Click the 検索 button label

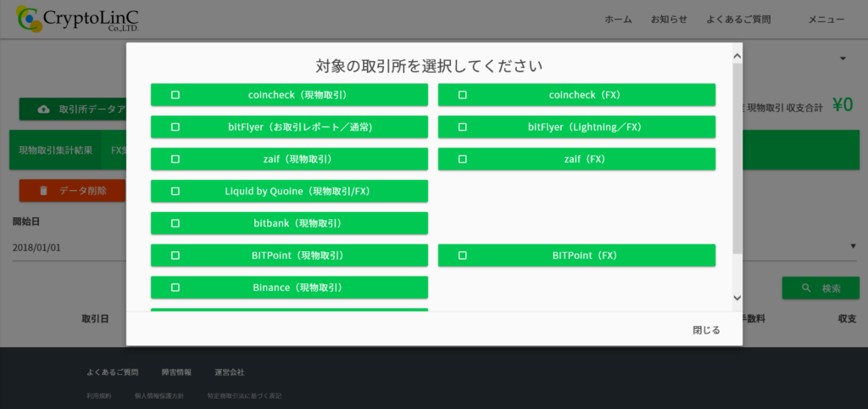point(832,289)
